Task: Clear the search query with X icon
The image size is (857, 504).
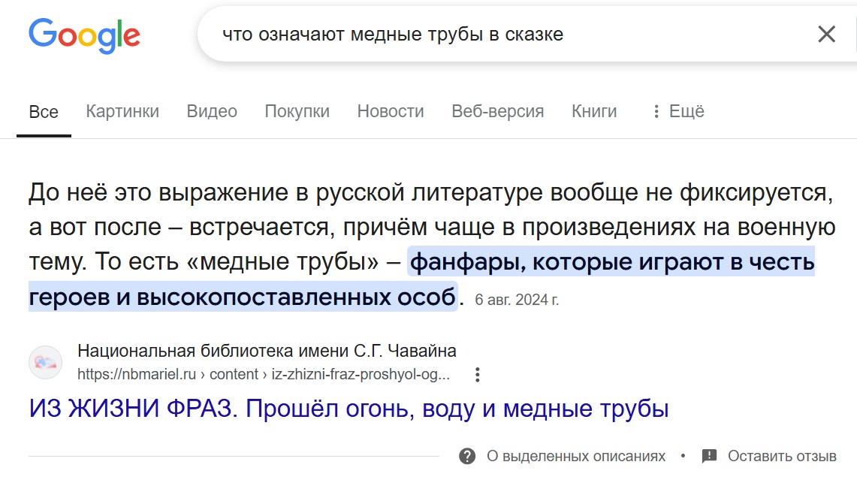Action: 826,34
